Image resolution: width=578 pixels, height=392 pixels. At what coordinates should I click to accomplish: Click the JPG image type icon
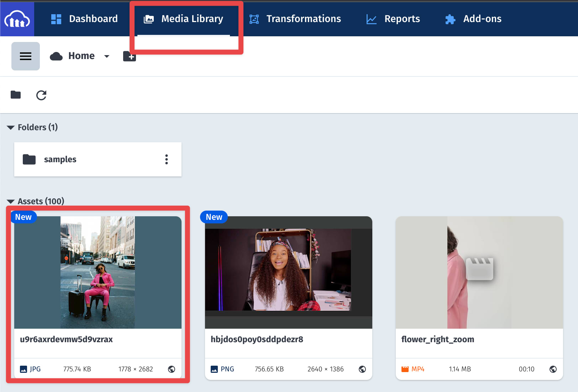pyautogui.click(x=23, y=369)
